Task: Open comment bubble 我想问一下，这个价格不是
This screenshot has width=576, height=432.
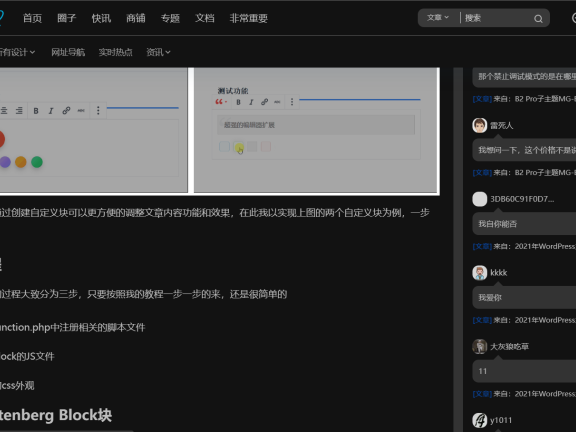Action: click(x=524, y=150)
